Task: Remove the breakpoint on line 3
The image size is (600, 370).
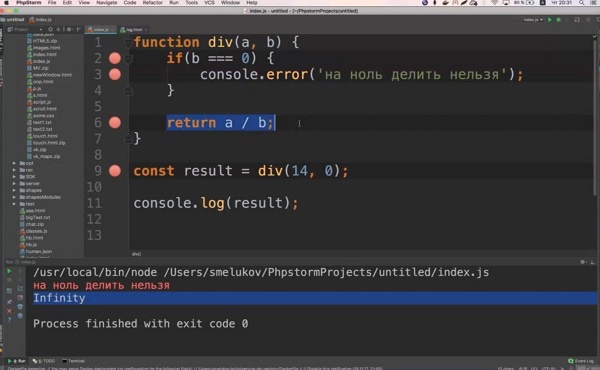Action: click(115, 74)
